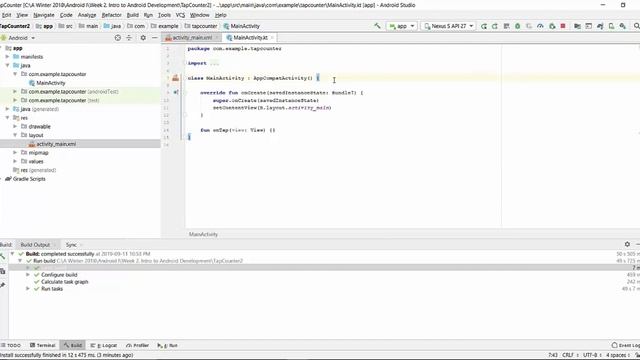Click the Scroll from Source target icon
The image size is (640, 360).
tap(118, 38)
